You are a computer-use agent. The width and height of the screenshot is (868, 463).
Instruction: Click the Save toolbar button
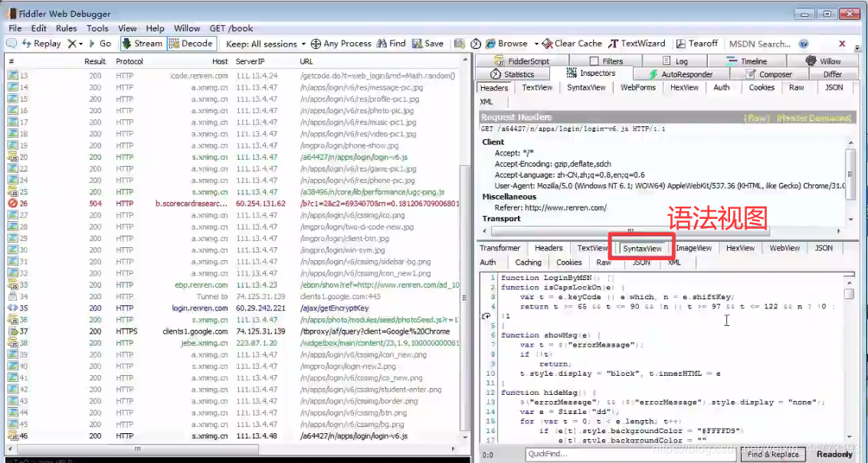click(x=427, y=43)
